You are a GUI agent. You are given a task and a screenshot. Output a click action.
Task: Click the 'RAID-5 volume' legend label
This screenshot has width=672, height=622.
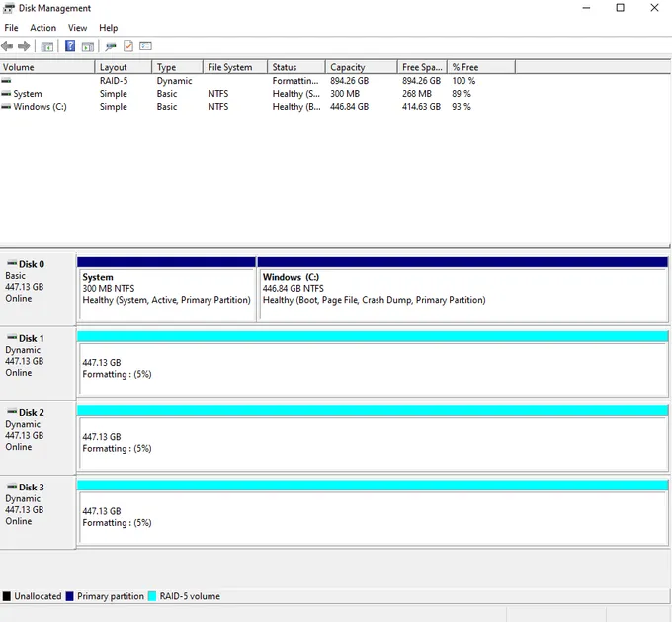190,596
